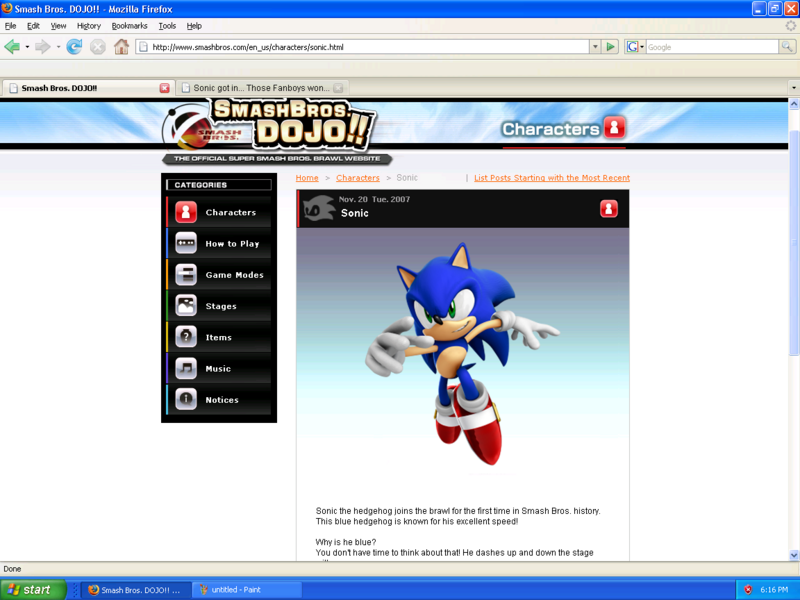Open the Tools menu

click(167, 26)
